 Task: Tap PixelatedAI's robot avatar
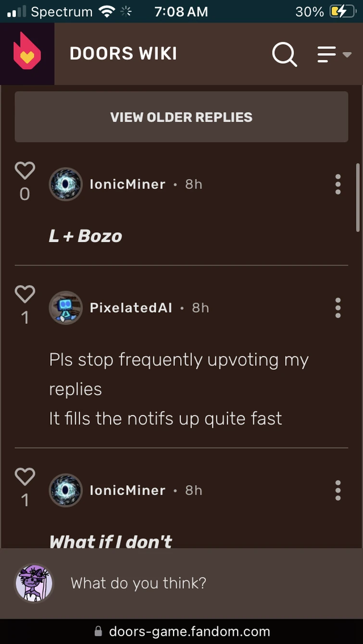coord(66,308)
